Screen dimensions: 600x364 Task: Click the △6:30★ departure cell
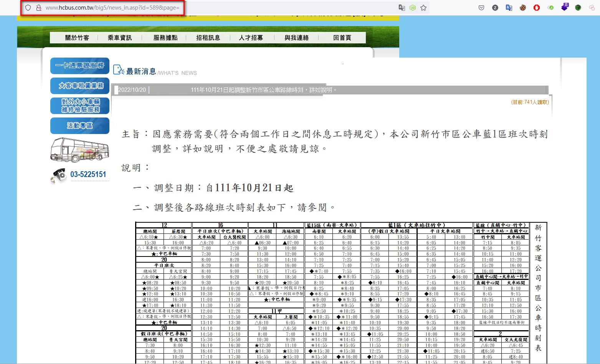pos(178,237)
